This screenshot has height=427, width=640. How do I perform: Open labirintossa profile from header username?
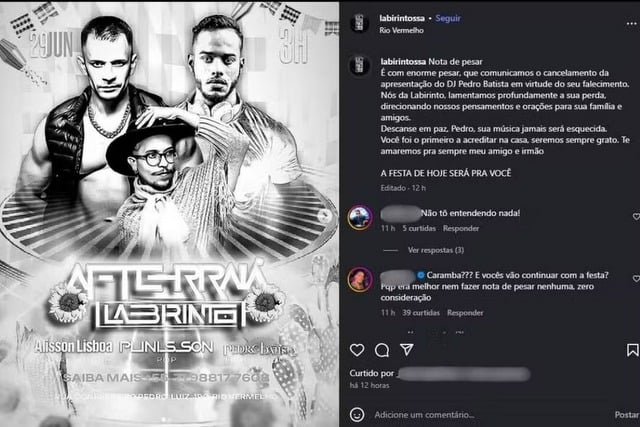click(x=402, y=18)
